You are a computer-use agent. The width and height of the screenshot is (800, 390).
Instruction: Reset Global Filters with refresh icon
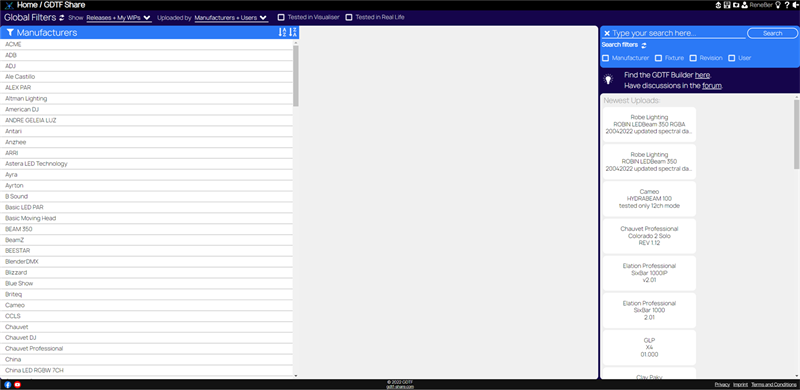pos(62,17)
